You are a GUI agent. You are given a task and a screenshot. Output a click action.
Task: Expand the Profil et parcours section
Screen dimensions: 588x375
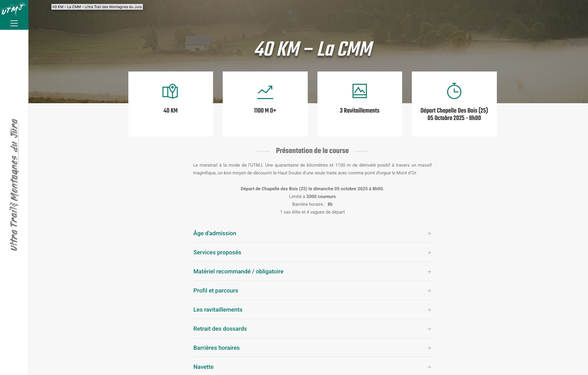216,291
